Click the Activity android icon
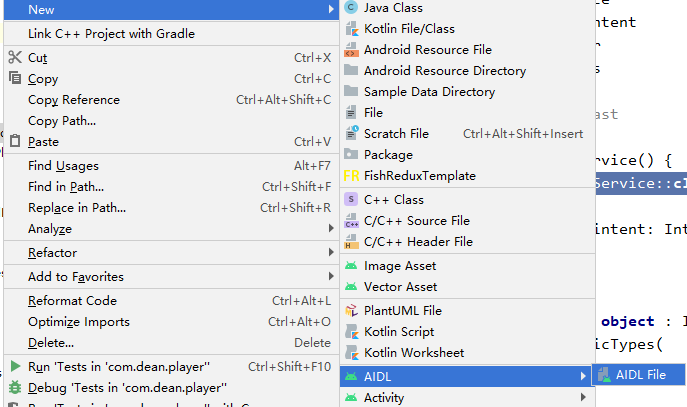 coord(351,397)
